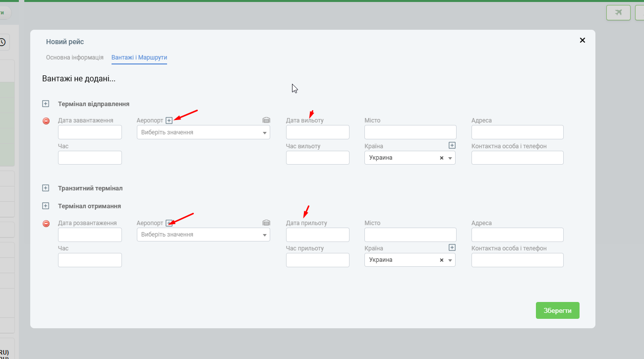
Task: Click the green Зберегти button
Action: (x=557, y=310)
